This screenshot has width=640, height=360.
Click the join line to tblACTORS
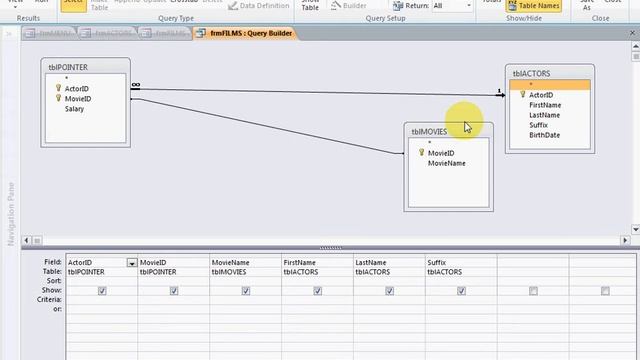(x=318, y=92)
